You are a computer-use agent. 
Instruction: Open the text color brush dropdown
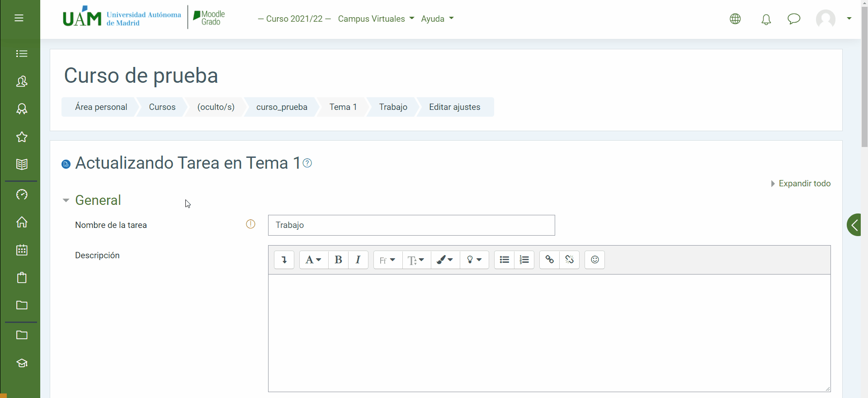[x=445, y=260]
